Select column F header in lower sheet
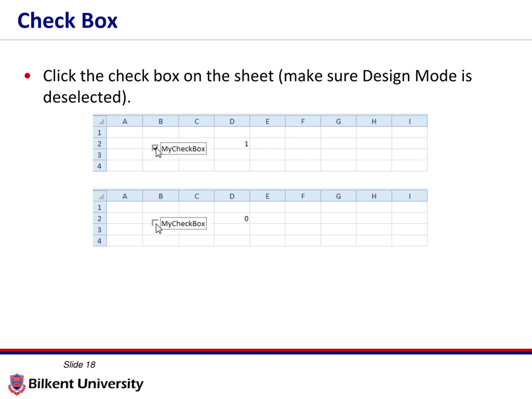The height and width of the screenshot is (399, 532). tap(303, 196)
